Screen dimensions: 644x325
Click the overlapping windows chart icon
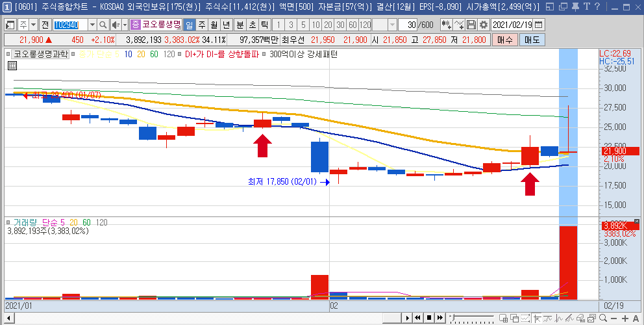click(x=514, y=318)
